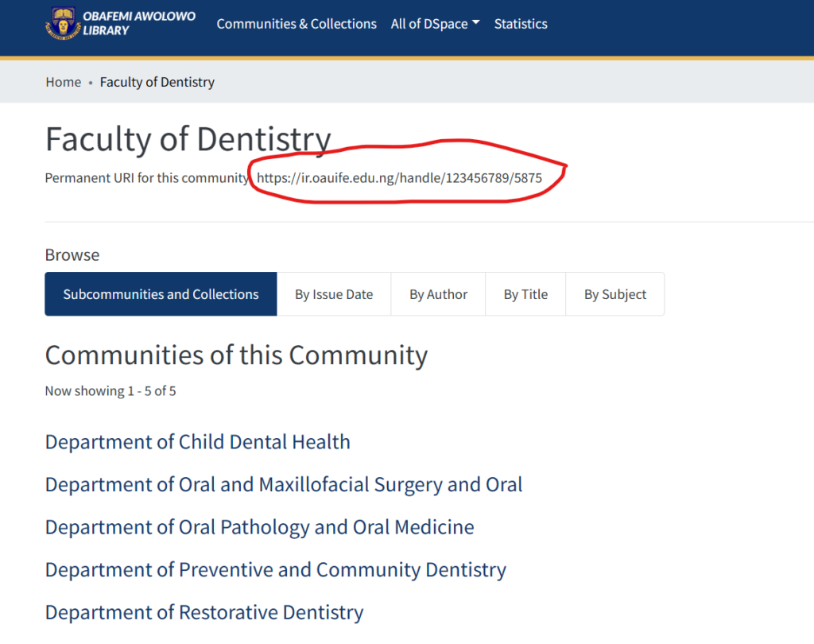Image resolution: width=814 pixels, height=644 pixels.
Task: Click the Faculty of Dentistry page heading
Action: point(188,139)
